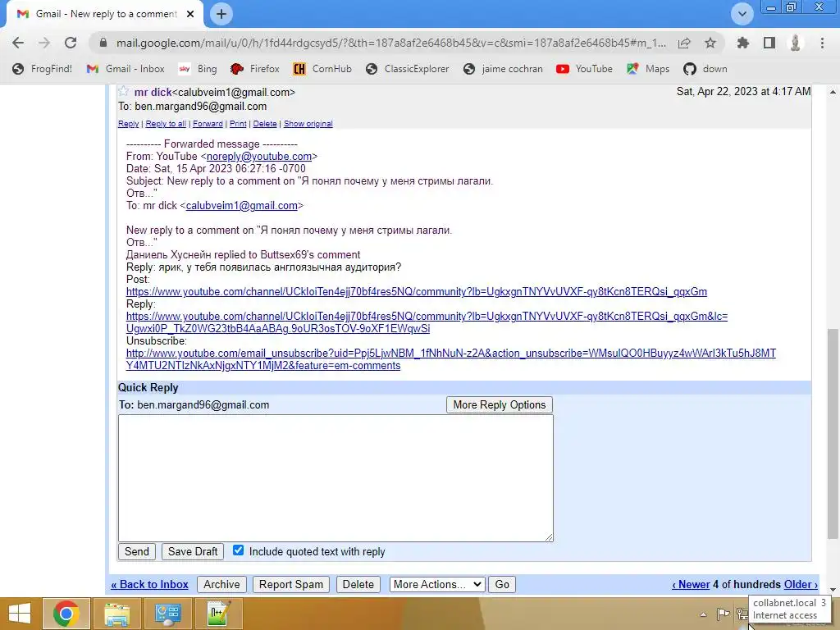Delete conversation via bottom Delete button

(358, 584)
